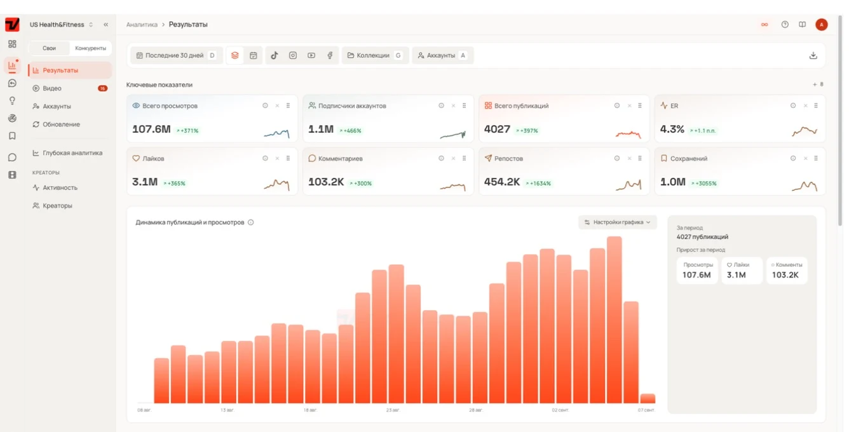Open the documentation book icon in header

tap(803, 25)
